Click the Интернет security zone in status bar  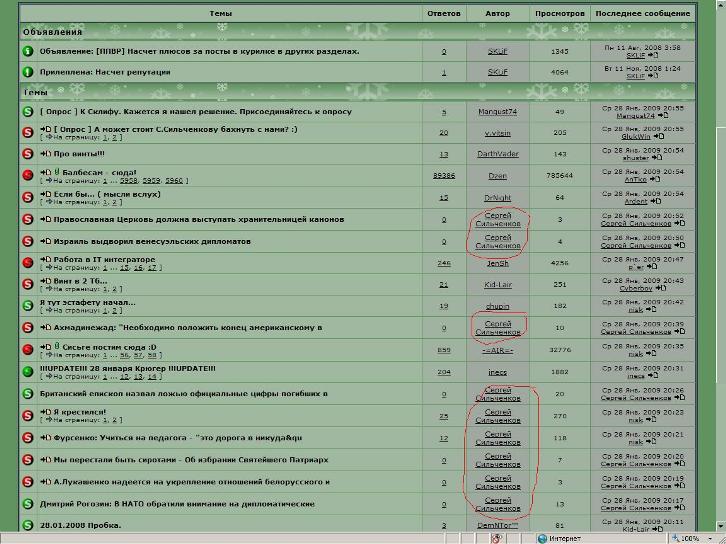point(559,538)
